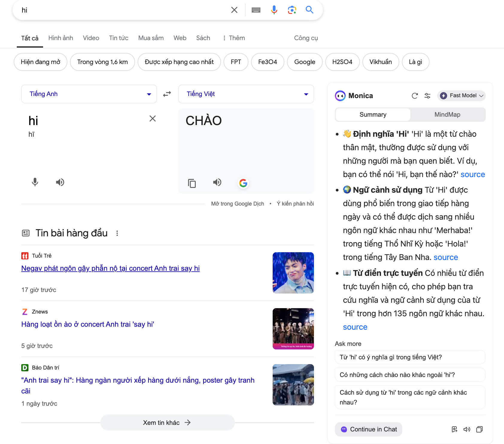Screen dimensions: 504x444
Task: Switch to the Video tab
Action: pyautogui.click(x=91, y=38)
